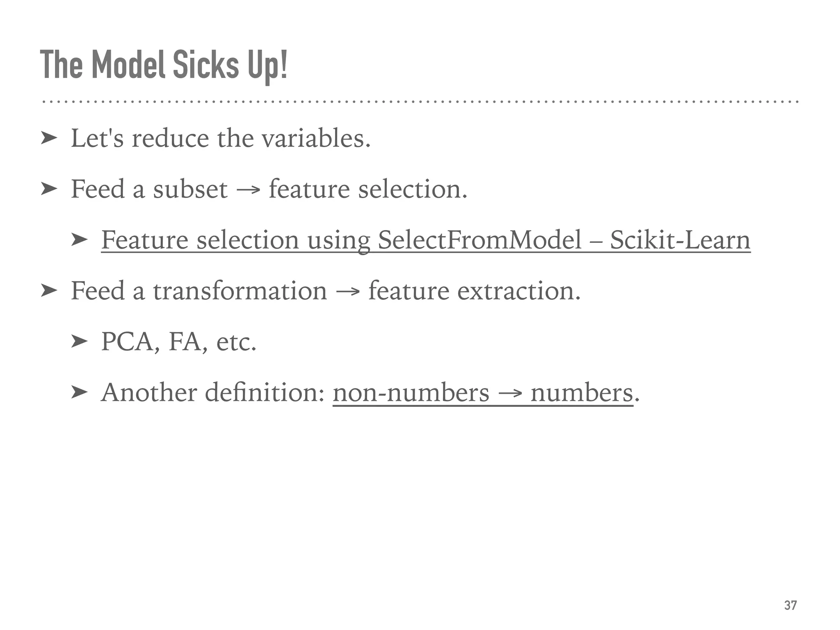Click arrow bullet before Another definition
This screenshot has width=840, height=630.
click(x=79, y=393)
